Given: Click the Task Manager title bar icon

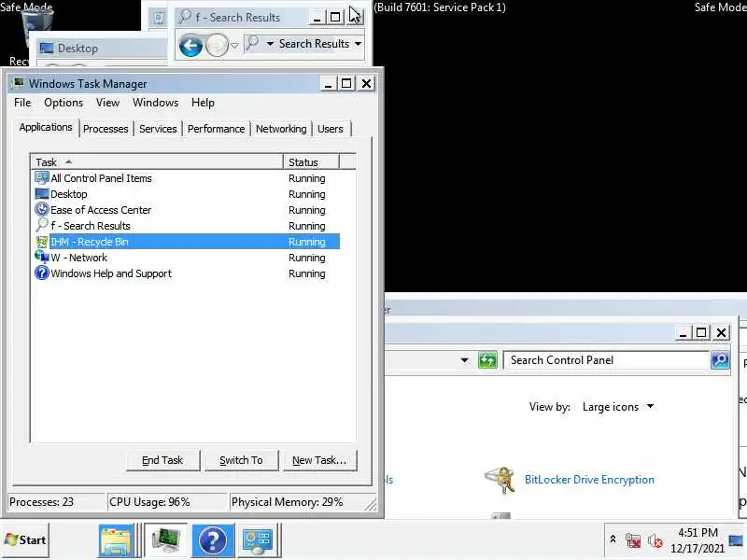Looking at the screenshot, I should pyautogui.click(x=18, y=83).
